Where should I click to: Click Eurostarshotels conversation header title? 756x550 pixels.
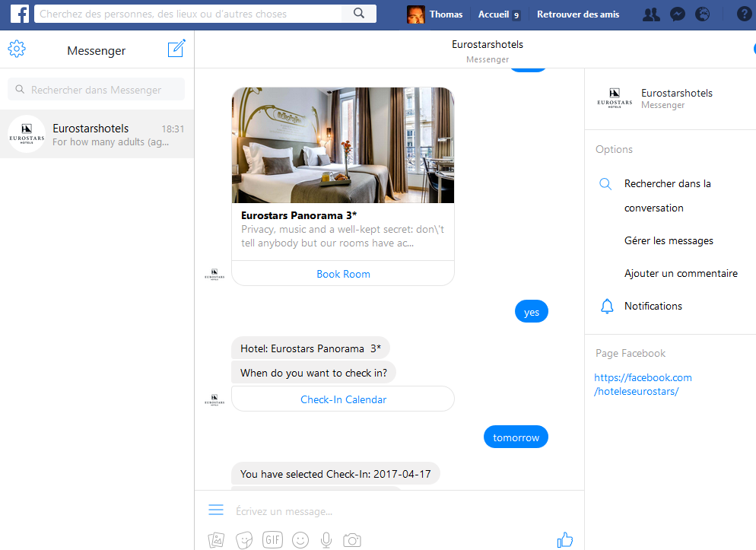click(x=488, y=44)
